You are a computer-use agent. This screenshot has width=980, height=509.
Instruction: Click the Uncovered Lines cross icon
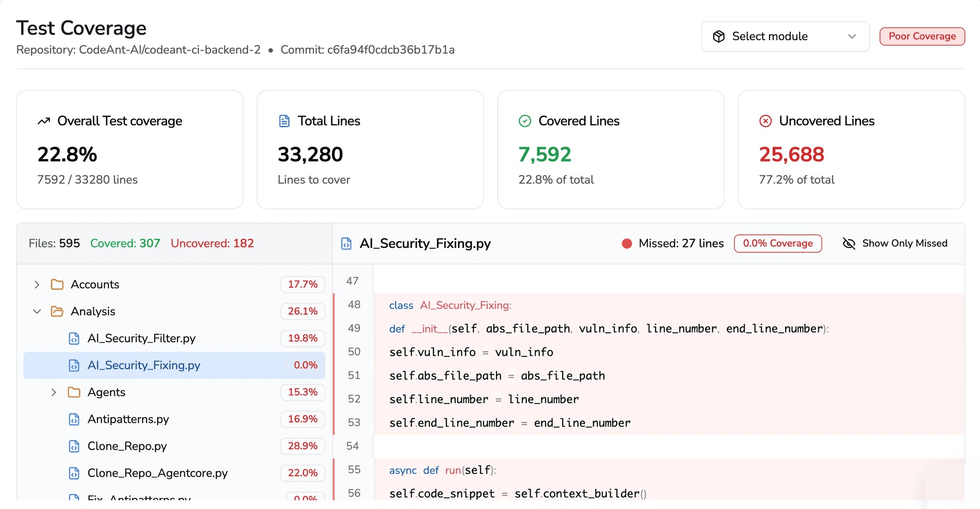[766, 121]
